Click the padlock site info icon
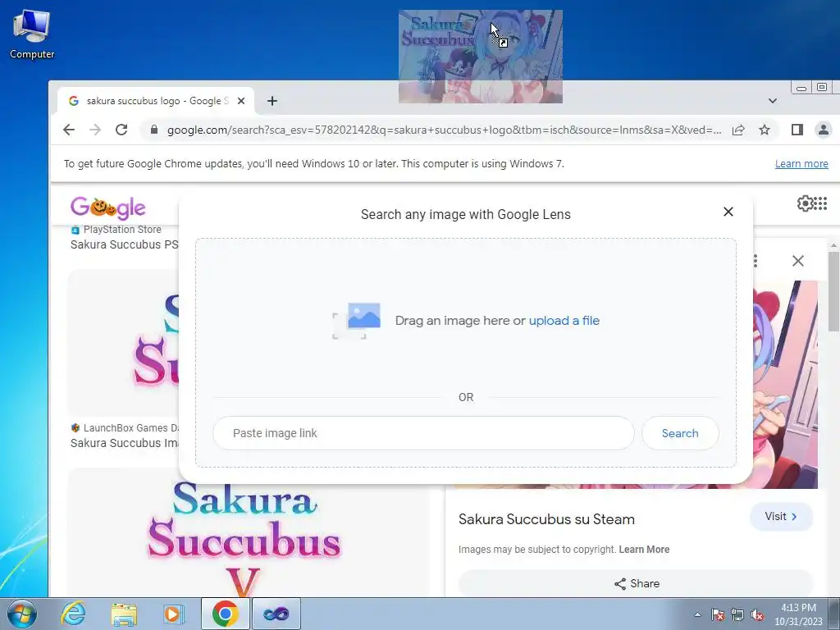Viewport: 840px width, 630px height. [154, 130]
